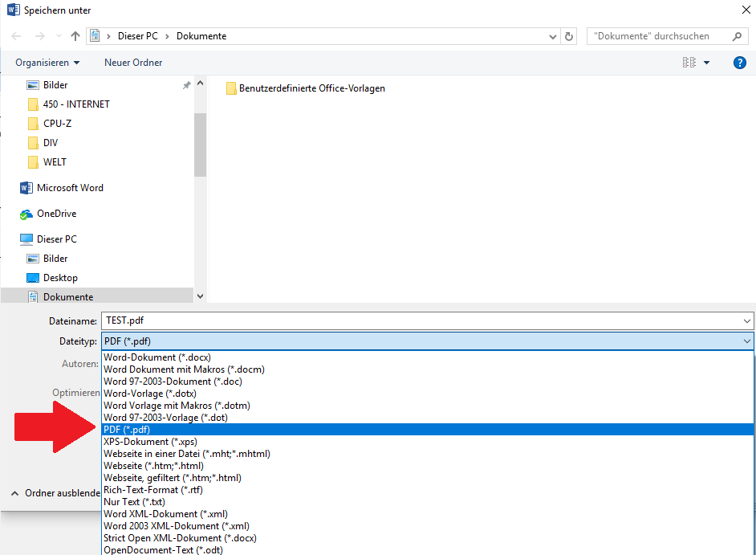Collapse the Dateityp combo box
This screenshot has width=756, height=555.
[x=427, y=341]
